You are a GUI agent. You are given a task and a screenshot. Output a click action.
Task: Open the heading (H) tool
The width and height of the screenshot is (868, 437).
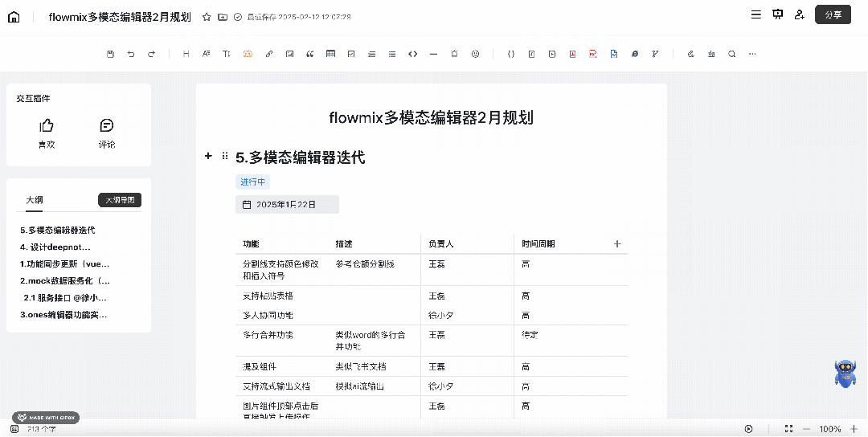coord(186,54)
